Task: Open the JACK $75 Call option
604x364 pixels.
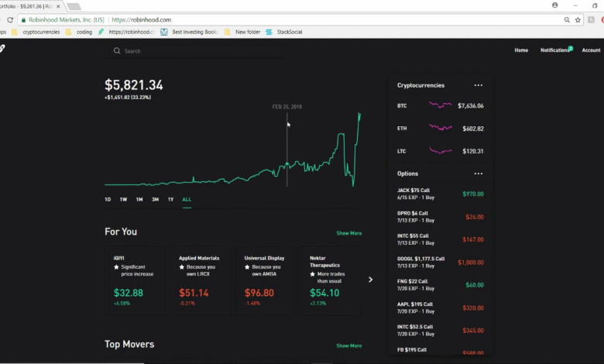Action: coord(441,194)
